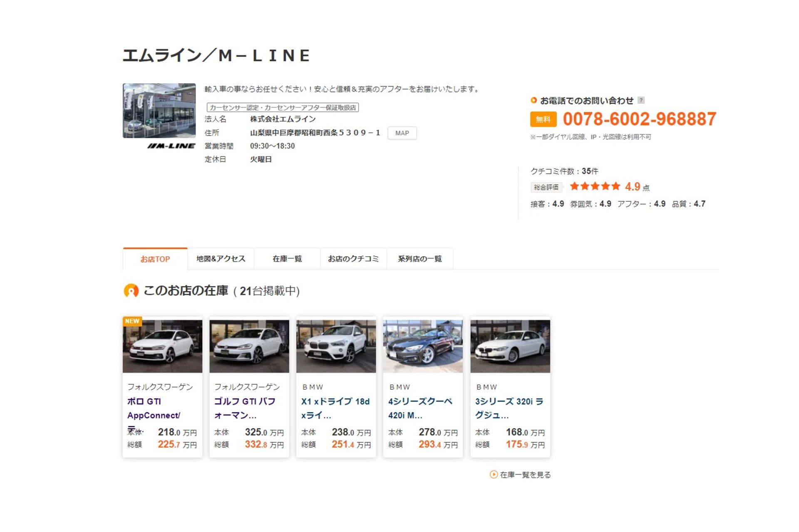This screenshot has width=799, height=532.
Task: Switch to the 地図&アクセス tab
Action: [x=221, y=259]
